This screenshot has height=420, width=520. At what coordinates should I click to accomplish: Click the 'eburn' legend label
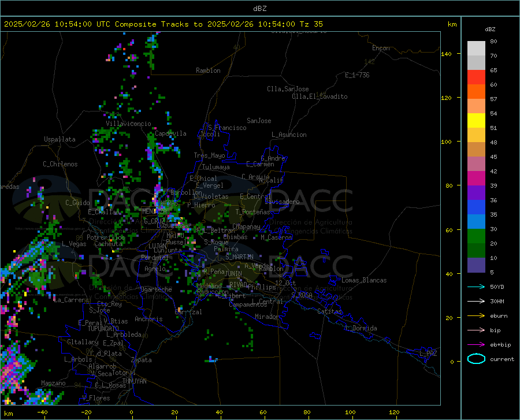[x=499, y=316]
